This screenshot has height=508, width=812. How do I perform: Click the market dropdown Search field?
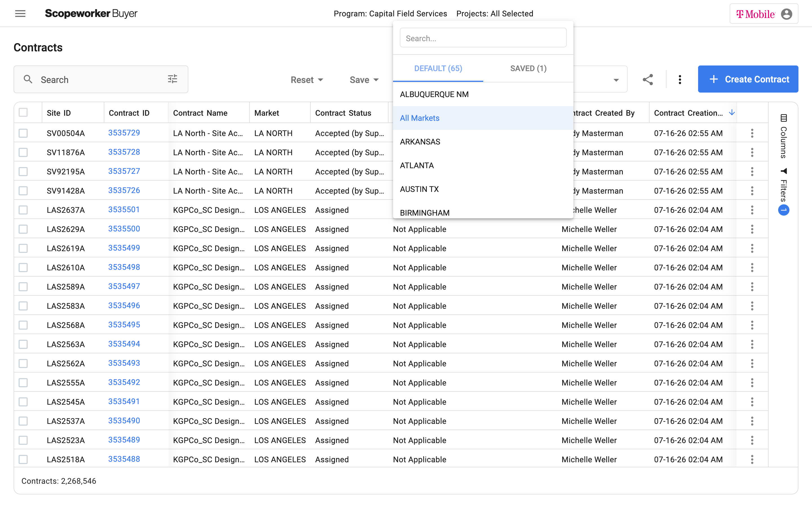point(483,38)
